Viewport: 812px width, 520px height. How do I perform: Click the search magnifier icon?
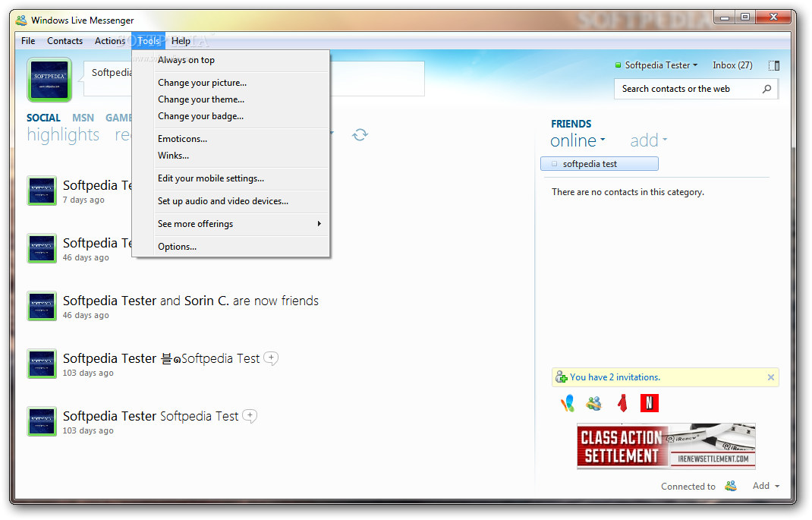point(766,89)
